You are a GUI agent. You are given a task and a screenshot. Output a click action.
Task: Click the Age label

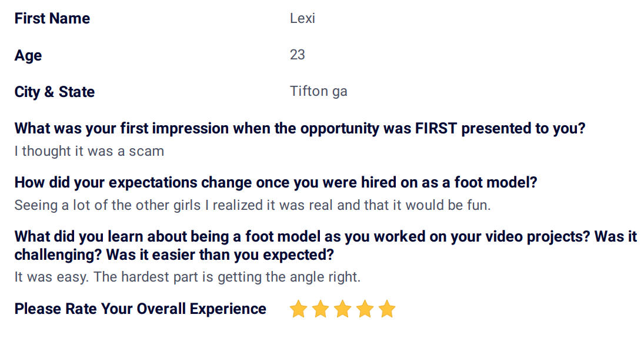click(x=28, y=55)
